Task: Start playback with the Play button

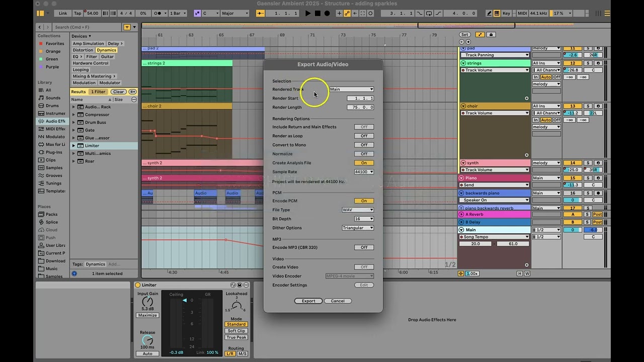Action: click(308, 13)
